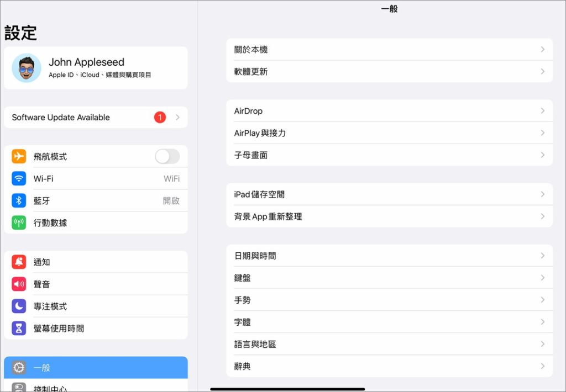Open the 控制中心 sidebar item
The width and height of the screenshot is (566, 392).
point(96,385)
